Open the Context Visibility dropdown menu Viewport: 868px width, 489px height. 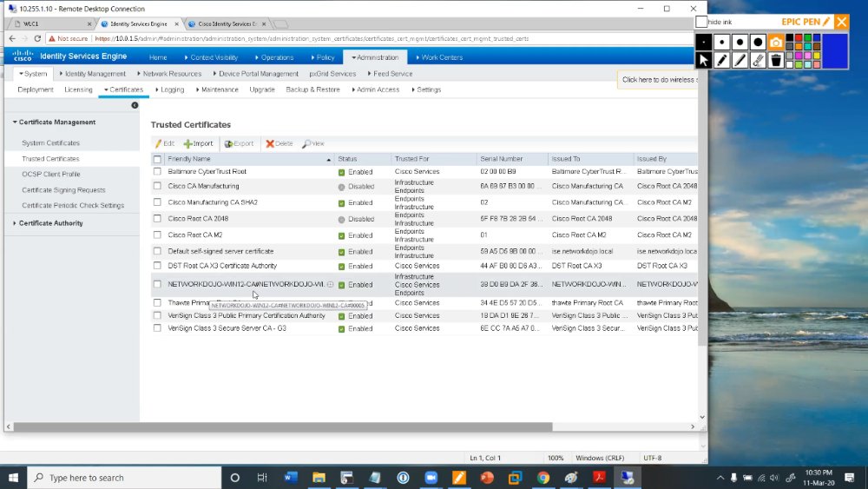click(210, 57)
